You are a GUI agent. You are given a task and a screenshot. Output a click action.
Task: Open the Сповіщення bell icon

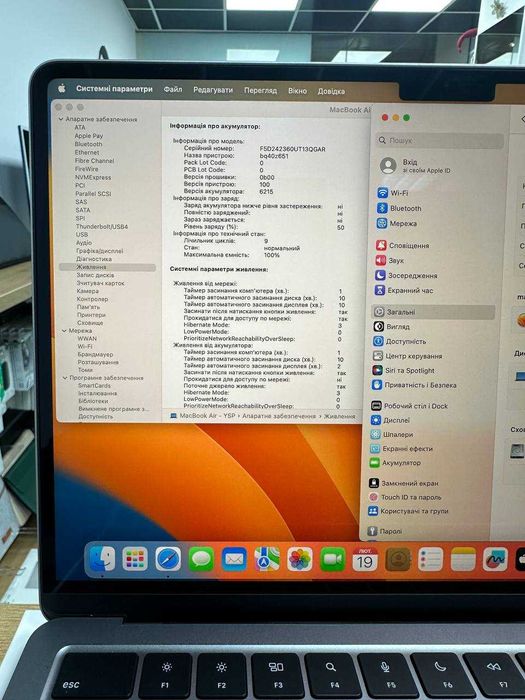coord(381,245)
